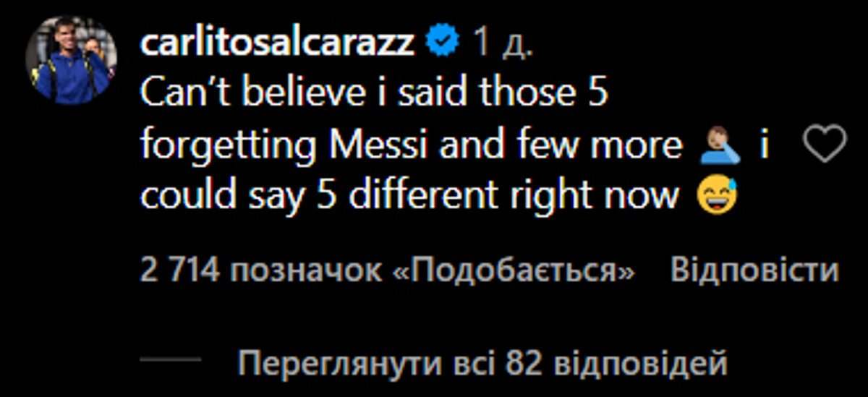868x397 pixels.
Task: Open carlitosalcarazz profile picture
Action: (71, 61)
